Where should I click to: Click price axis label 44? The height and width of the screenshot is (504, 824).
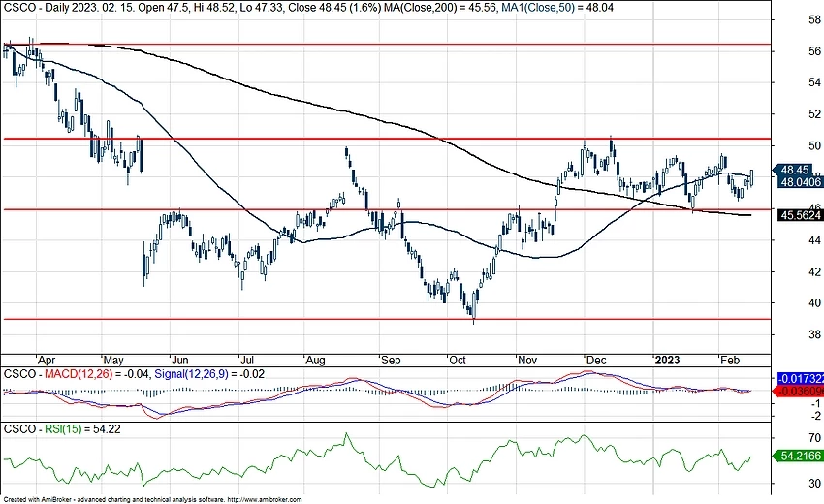click(x=814, y=240)
